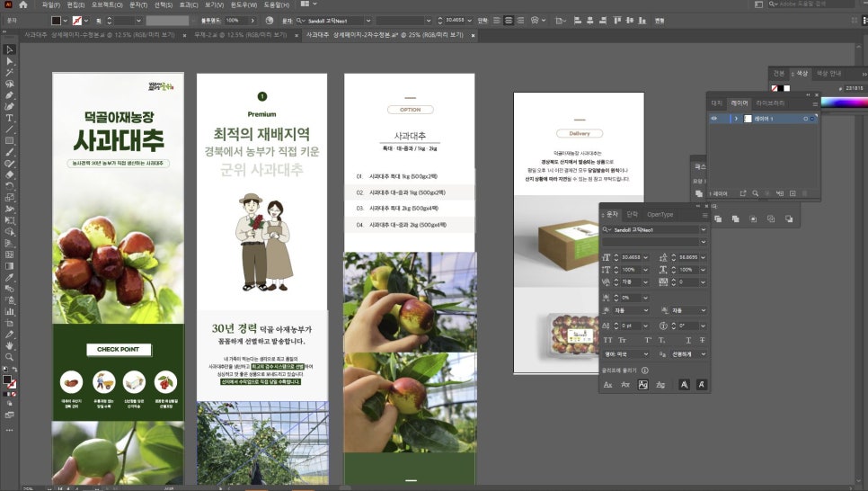The image size is (868, 491).
Task: Toggle Underline in Character panel
Action: (688, 340)
